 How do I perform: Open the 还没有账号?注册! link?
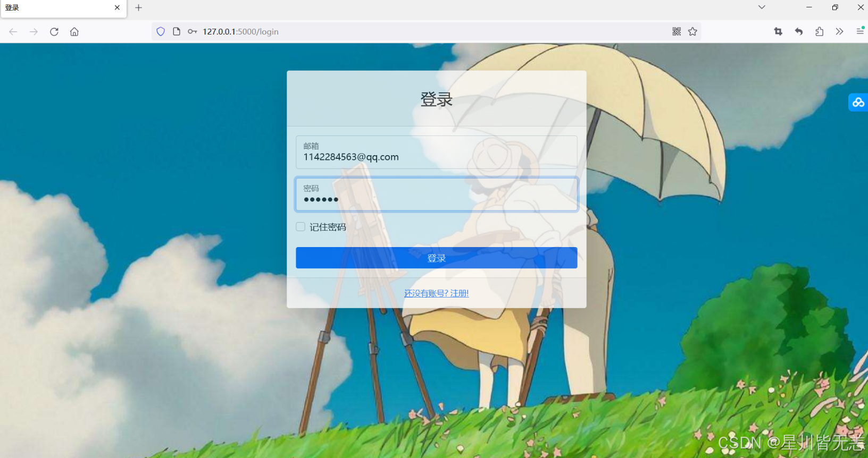pyautogui.click(x=437, y=293)
